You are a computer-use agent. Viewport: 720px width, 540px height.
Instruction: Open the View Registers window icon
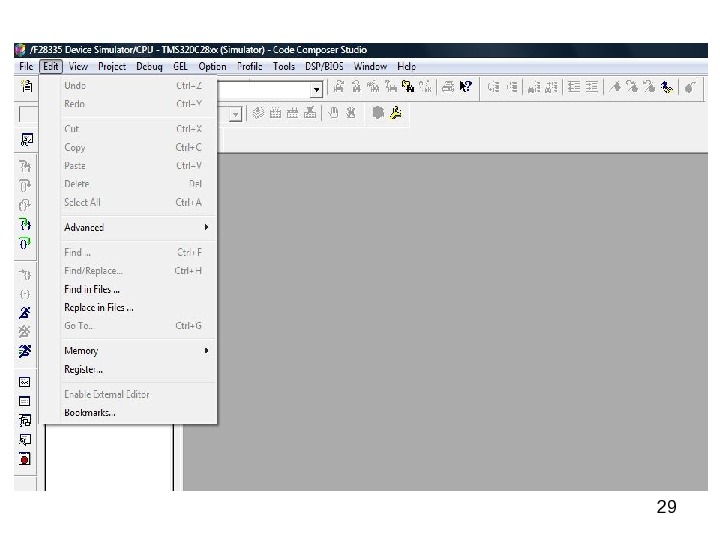pyautogui.click(x=25, y=382)
